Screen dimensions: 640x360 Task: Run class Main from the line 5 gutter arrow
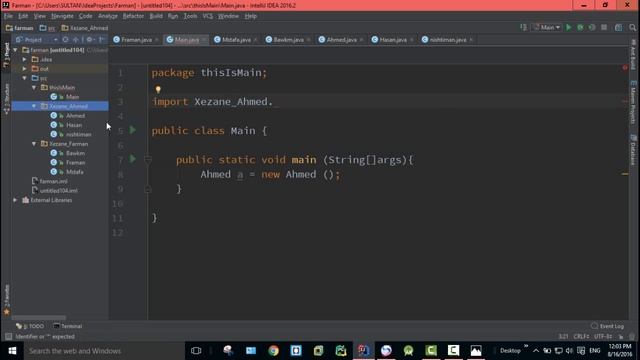click(x=133, y=130)
